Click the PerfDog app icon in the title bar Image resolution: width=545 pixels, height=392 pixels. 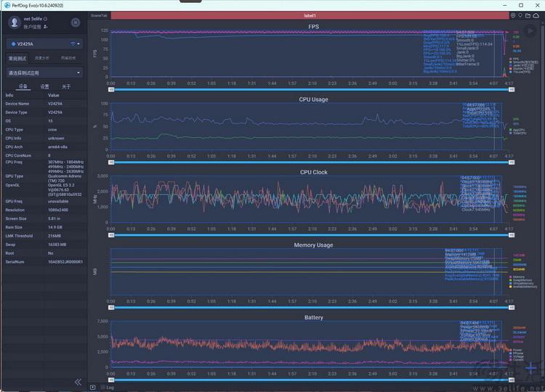pyautogui.click(x=7, y=5)
